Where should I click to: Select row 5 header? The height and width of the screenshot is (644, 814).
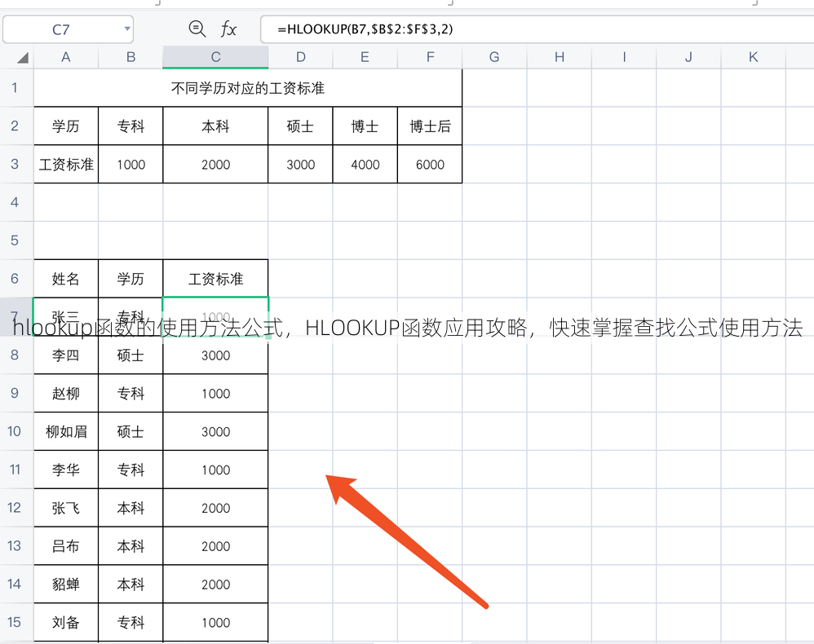pyautogui.click(x=15, y=240)
